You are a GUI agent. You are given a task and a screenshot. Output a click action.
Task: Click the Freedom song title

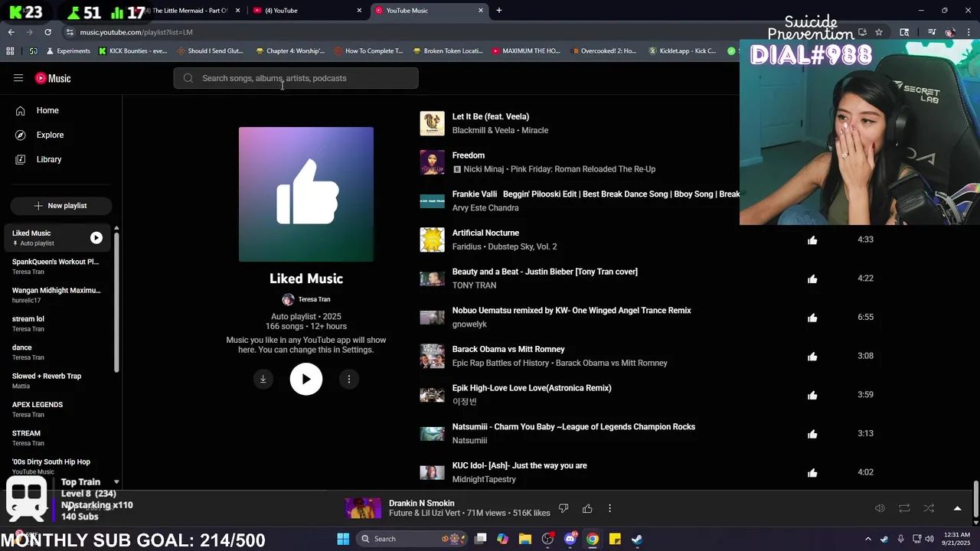pyautogui.click(x=469, y=155)
